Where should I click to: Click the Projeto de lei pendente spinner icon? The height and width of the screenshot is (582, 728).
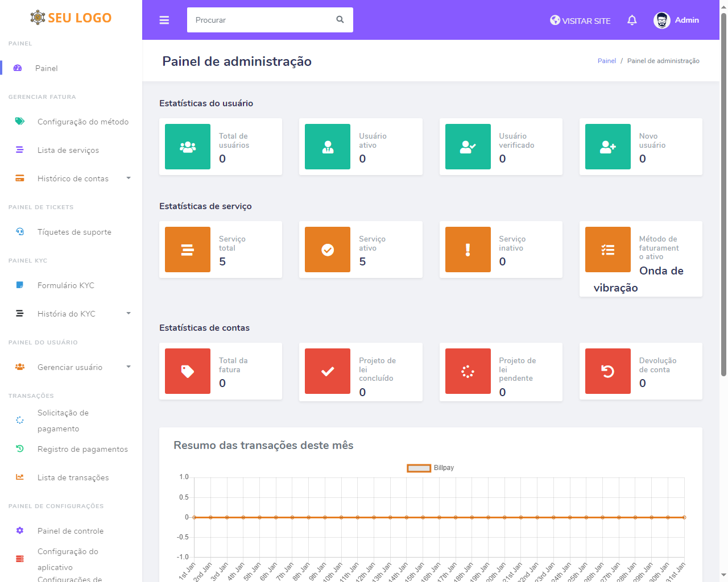pyautogui.click(x=468, y=371)
